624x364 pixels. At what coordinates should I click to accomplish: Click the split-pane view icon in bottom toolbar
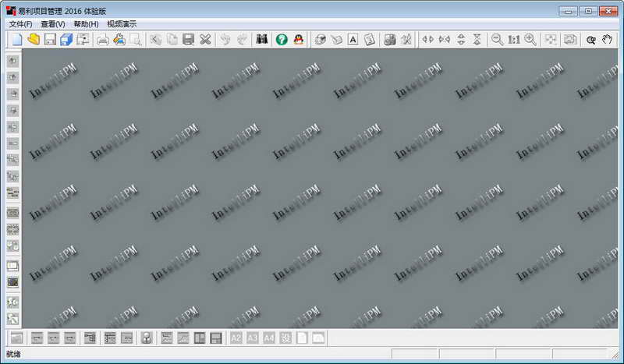[x=200, y=338]
